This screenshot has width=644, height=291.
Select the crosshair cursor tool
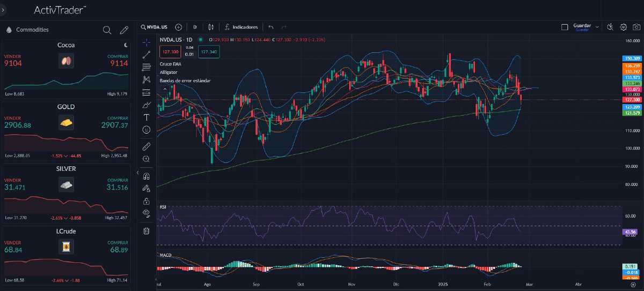coord(146,42)
